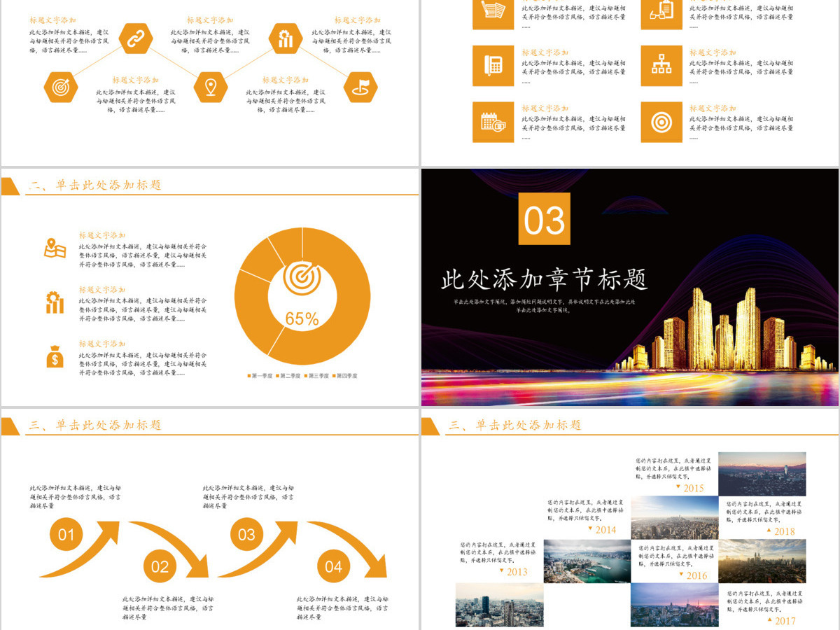The image size is (840, 630).
Task: Select the location pin hexagon icon
Action: (211, 87)
